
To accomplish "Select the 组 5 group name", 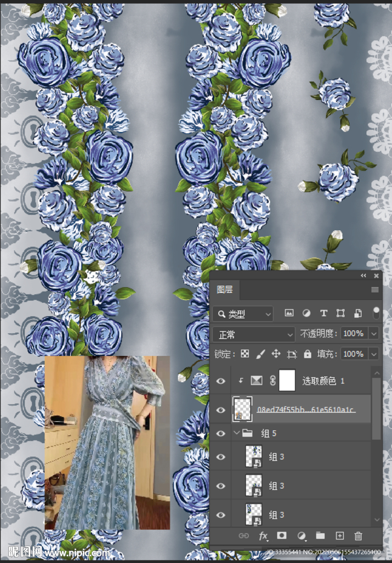I will click(x=269, y=433).
